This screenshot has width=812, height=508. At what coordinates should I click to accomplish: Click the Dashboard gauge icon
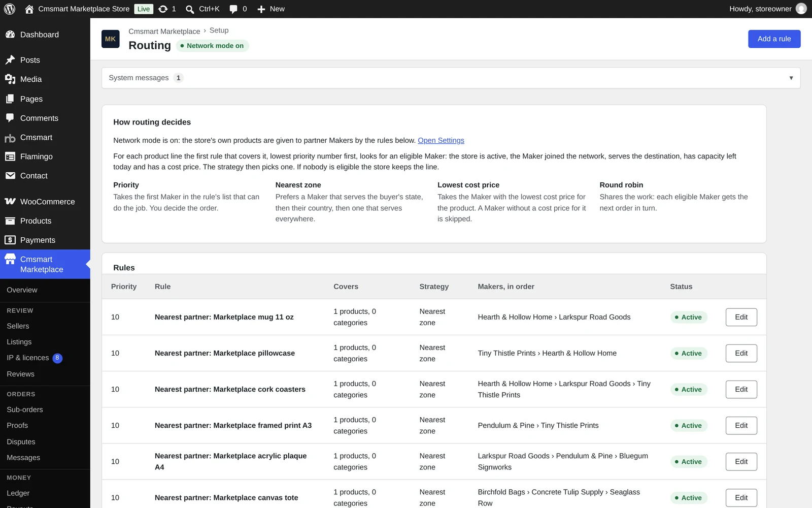[x=10, y=35]
